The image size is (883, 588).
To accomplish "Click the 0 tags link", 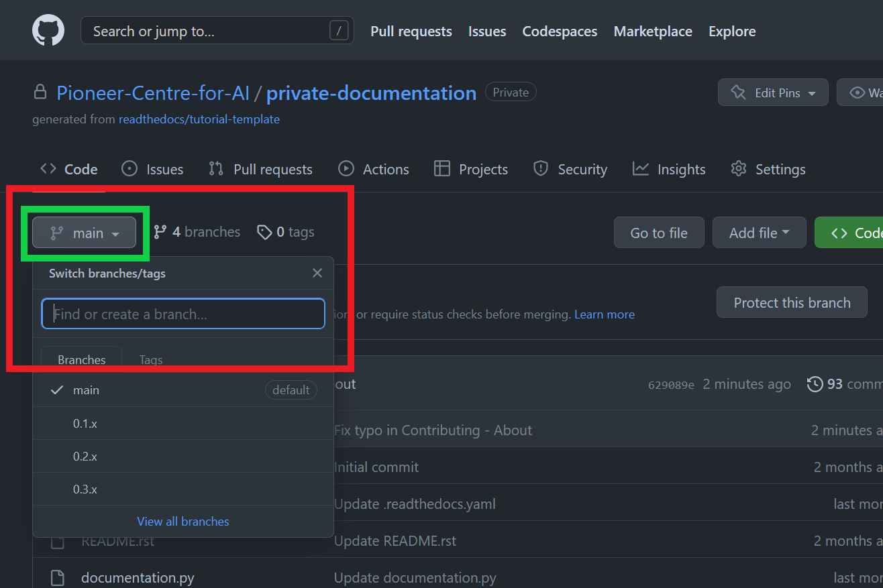I will 286,232.
